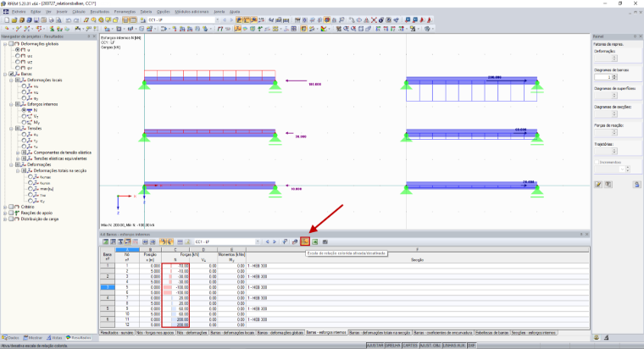Expand Componentes de tensão elástica node

18,152
